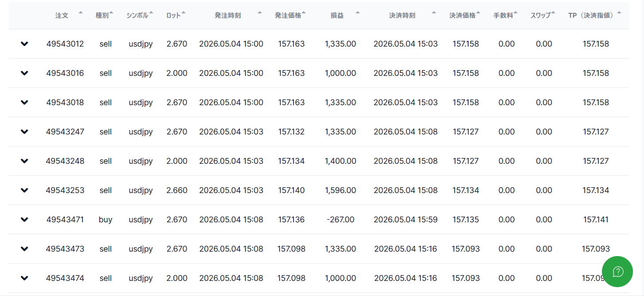Select the 'buy' type cell
Screen dimensions: 644x296
point(105,220)
